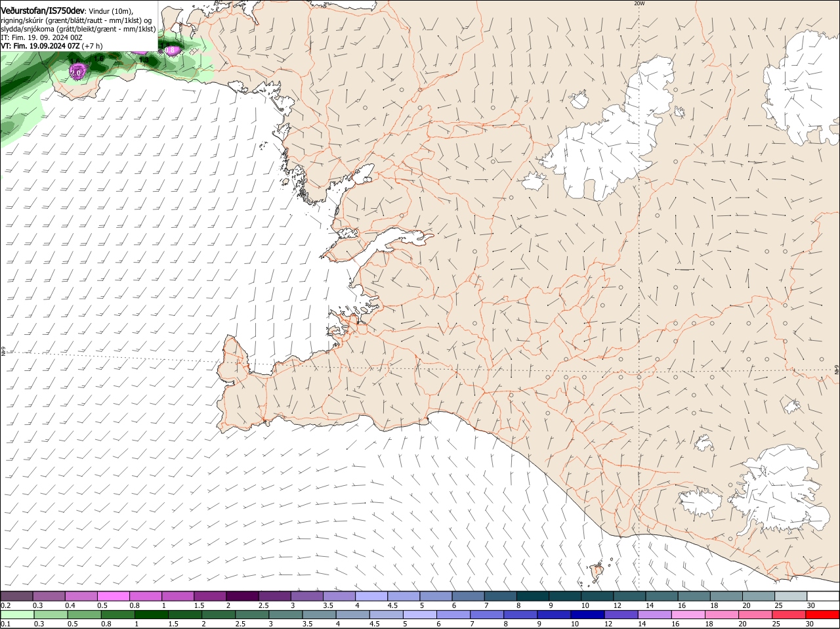Click the '64N' latitude label on left edge

coord(3,352)
